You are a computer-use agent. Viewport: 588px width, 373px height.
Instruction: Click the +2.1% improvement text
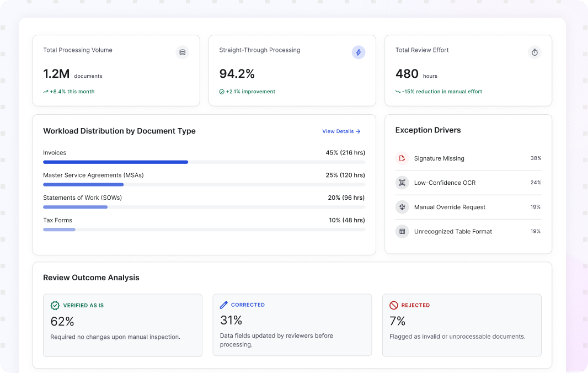(250, 92)
